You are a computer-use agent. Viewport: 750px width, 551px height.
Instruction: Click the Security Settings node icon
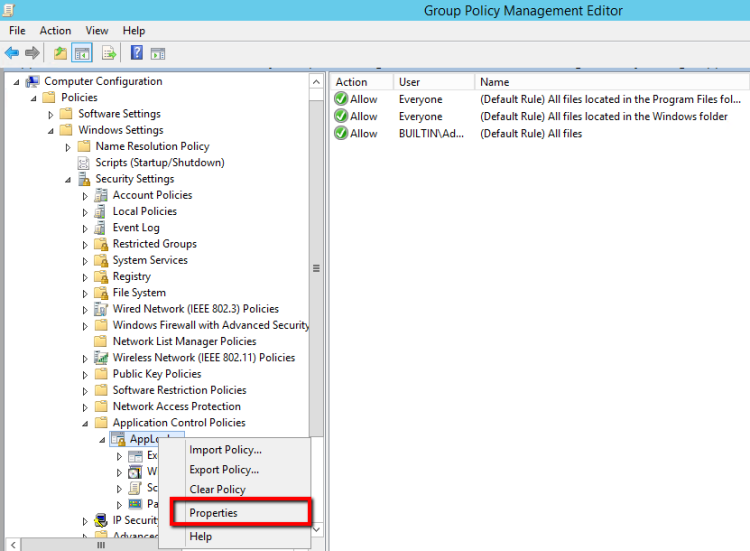coord(84,179)
